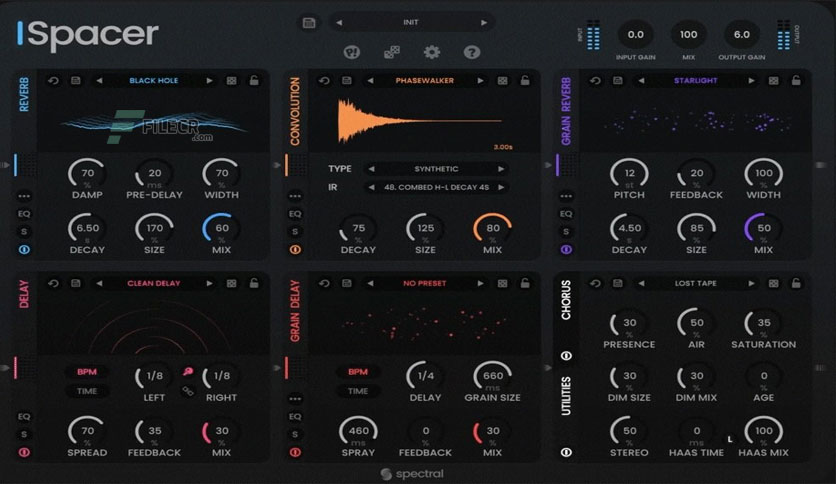Set Delay module sync to BPM
The width and height of the screenshot is (836, 484).
click(x=86, y=372)
